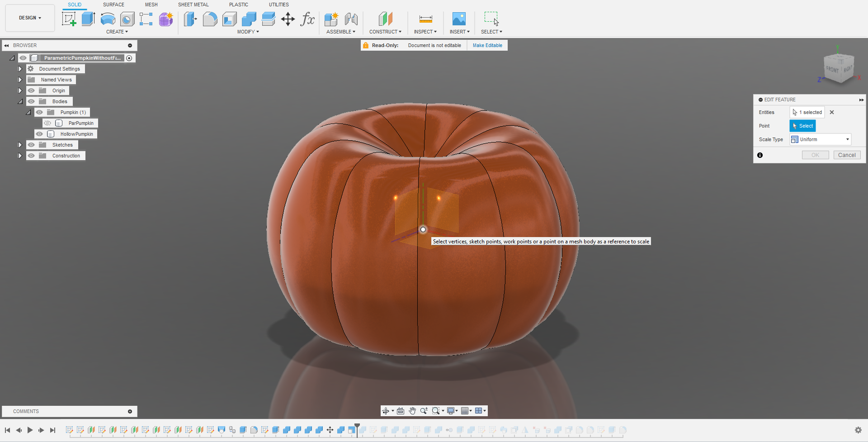Toggle visibility of Origin folder
This screenshot has height=442, width=868.
31,90
